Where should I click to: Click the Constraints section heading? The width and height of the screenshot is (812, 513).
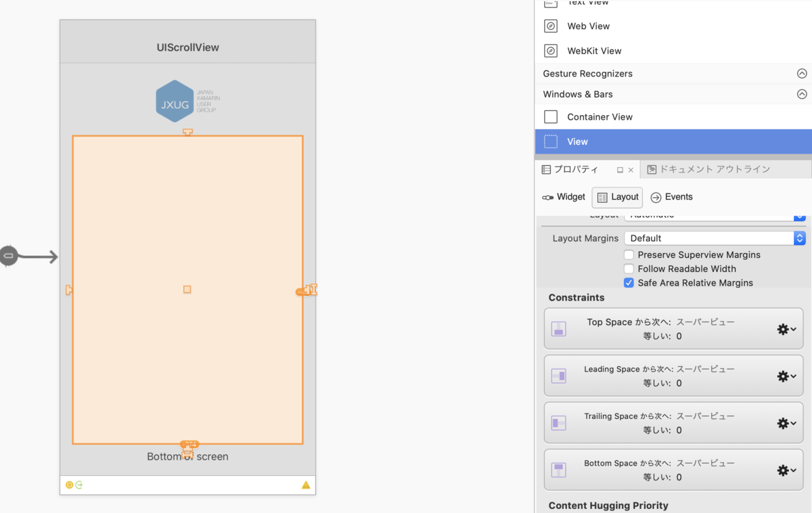pos(577,298)
